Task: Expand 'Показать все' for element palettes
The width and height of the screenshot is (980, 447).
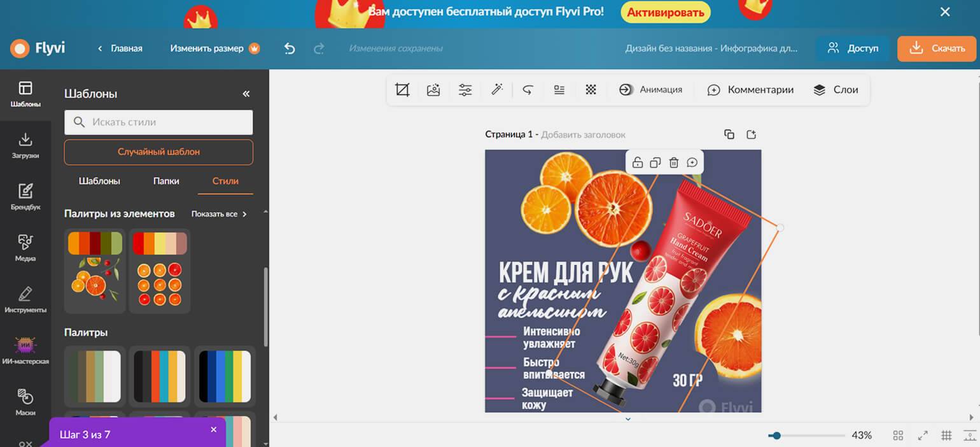Action: 219,214
